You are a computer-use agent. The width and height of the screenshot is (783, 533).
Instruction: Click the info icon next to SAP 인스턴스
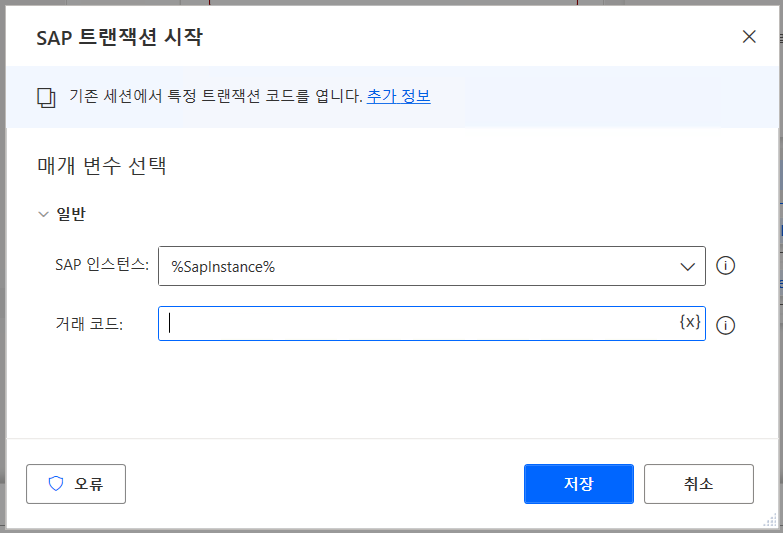tap(725, 266)
